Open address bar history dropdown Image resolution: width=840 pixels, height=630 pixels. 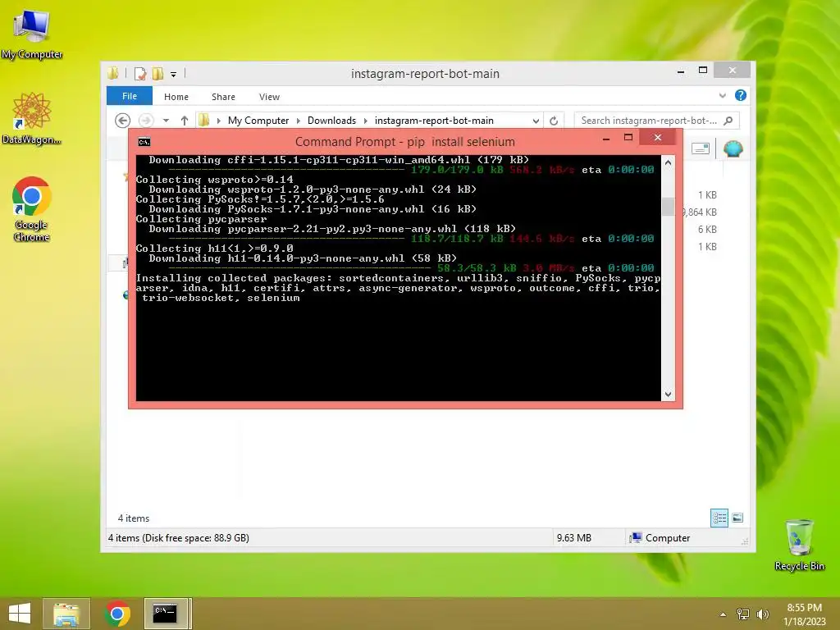(535, 121)
